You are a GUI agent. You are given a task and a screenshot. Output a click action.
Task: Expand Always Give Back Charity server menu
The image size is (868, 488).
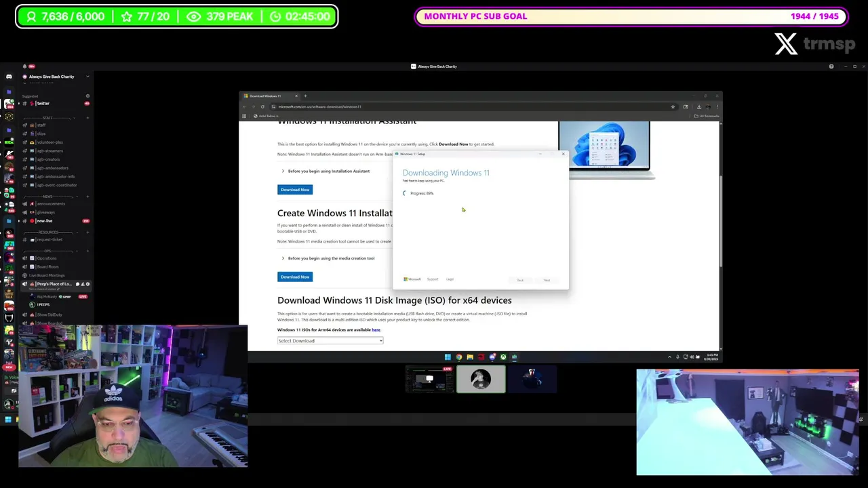pos(87,77)
